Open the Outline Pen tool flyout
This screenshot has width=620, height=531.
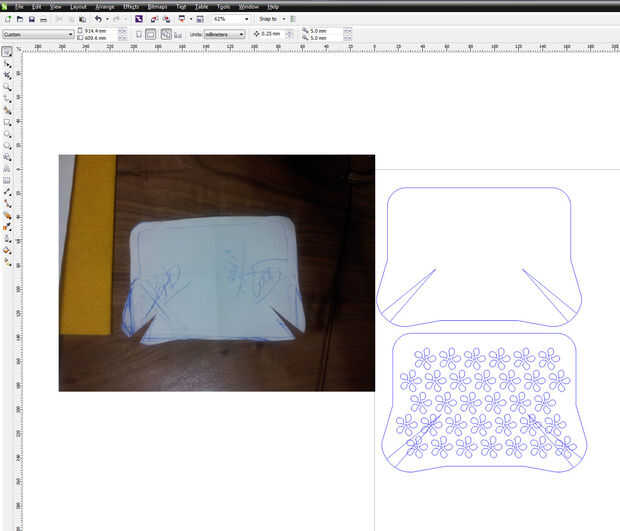(x=7, y=239)
